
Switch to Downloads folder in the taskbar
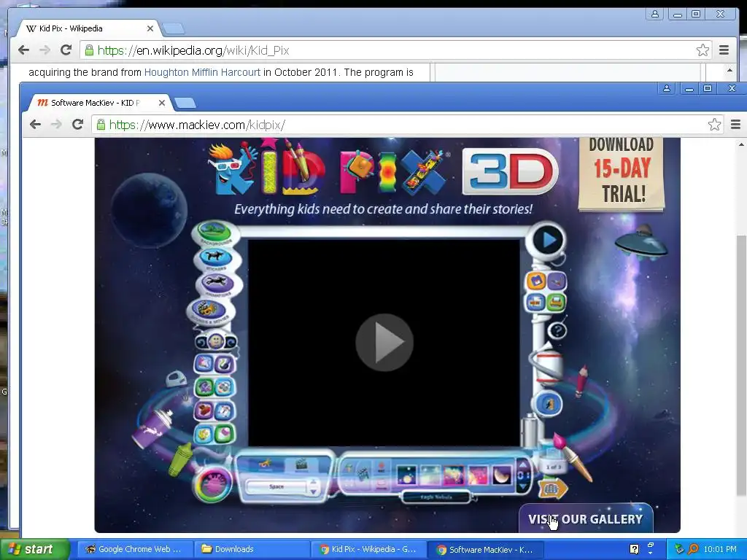tap(251, 549)
